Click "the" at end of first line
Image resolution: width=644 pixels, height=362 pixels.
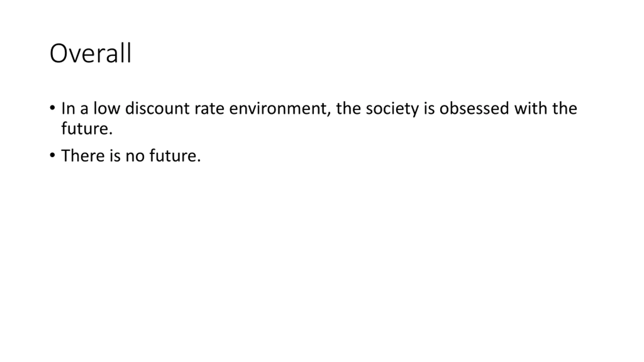pos(565,108)
